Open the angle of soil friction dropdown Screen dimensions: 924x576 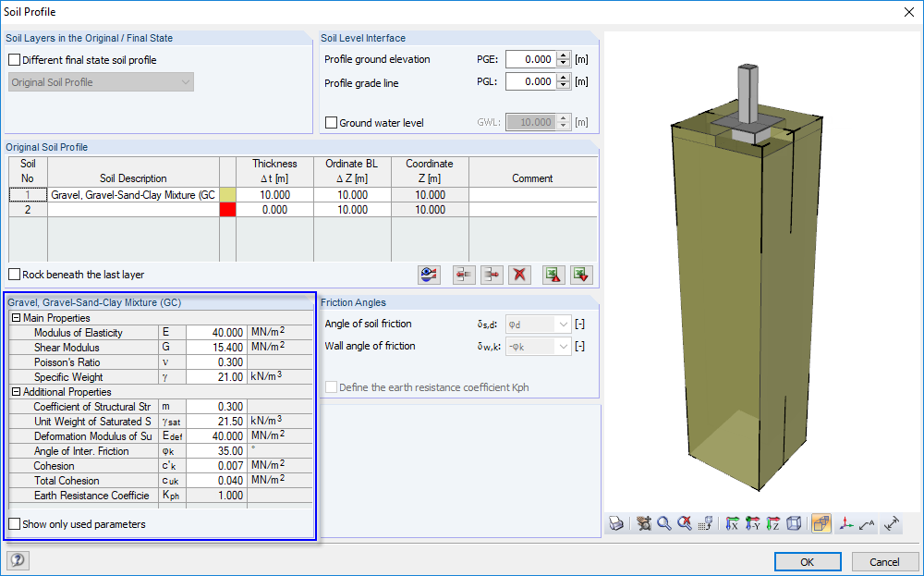click(x=564, y=324)
